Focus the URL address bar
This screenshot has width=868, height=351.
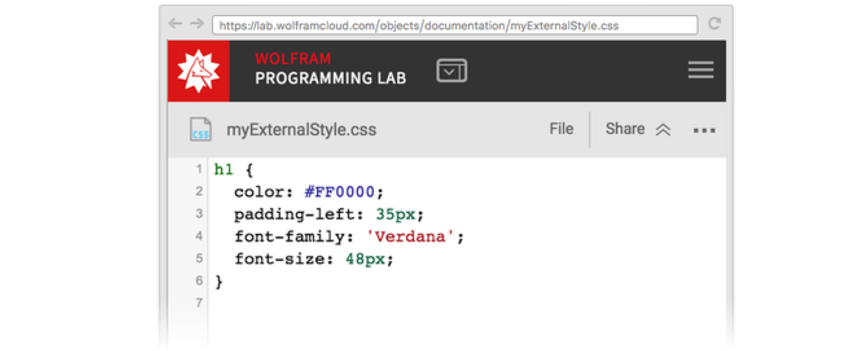[455, 25]
